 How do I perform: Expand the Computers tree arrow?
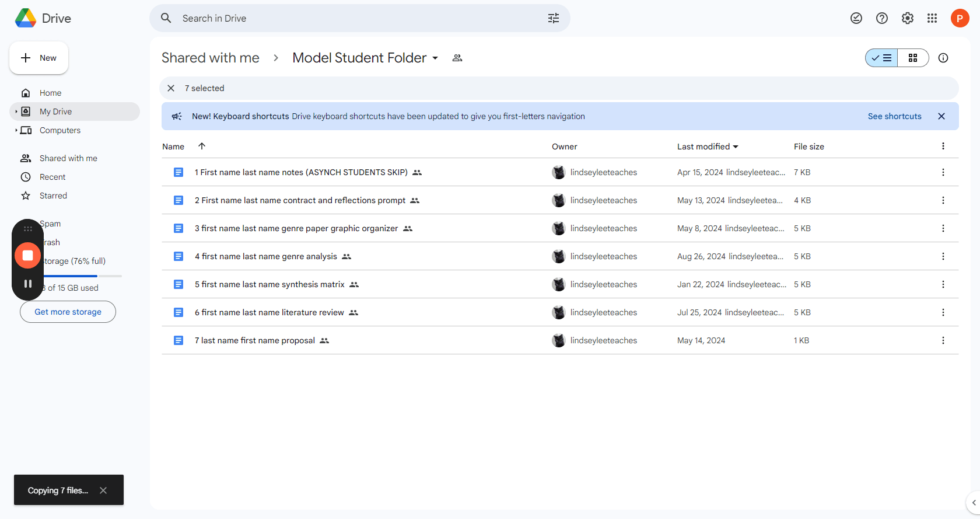coord(16,130)
